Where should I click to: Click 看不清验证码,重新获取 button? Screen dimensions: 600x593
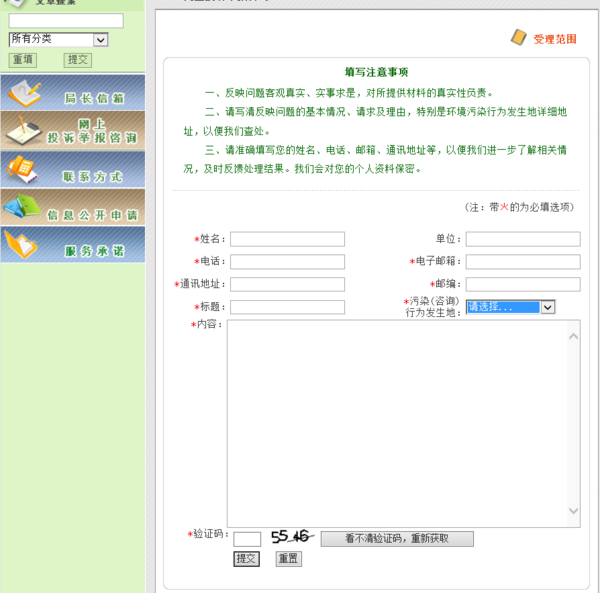click(397, 539)
